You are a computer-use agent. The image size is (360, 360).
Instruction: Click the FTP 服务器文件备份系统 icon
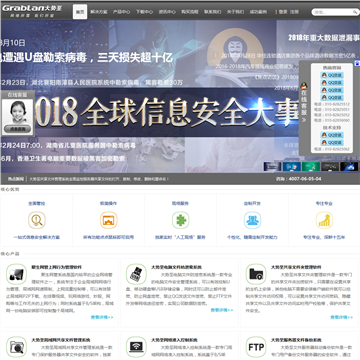(x=256, y=347)
